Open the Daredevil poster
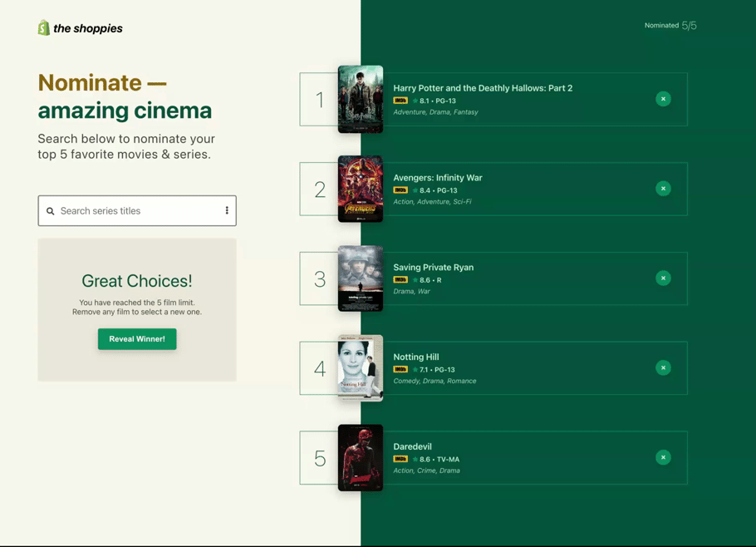This screenshot has height=547, width=756. [361, 458]
